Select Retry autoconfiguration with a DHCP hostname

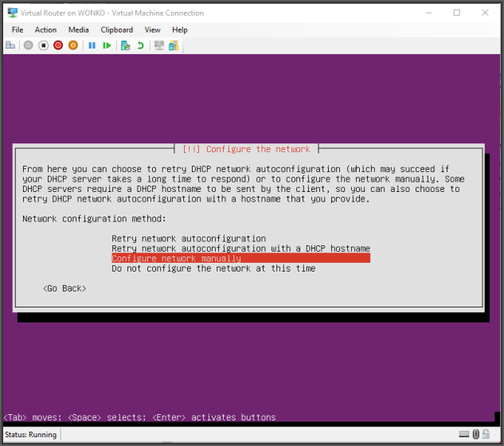pos(240,248)
